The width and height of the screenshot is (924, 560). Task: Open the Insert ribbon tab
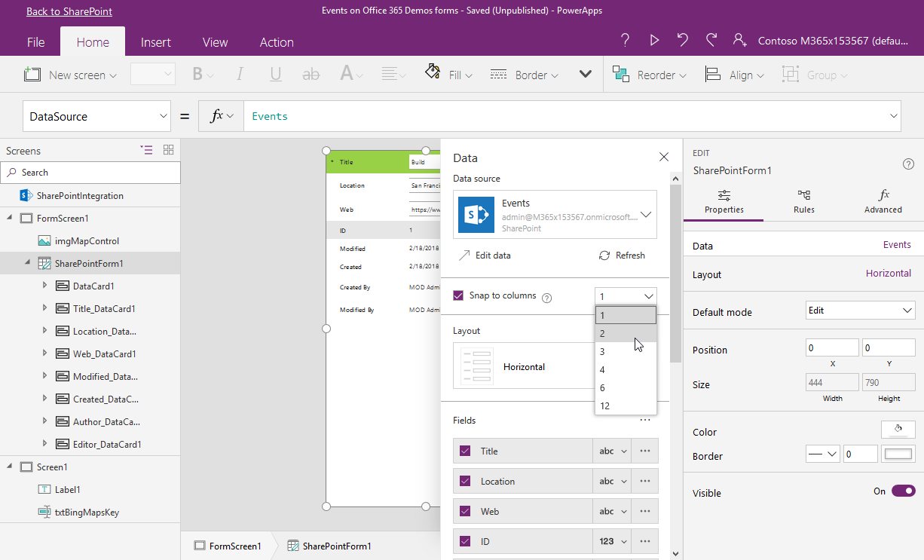coord(155,42)
